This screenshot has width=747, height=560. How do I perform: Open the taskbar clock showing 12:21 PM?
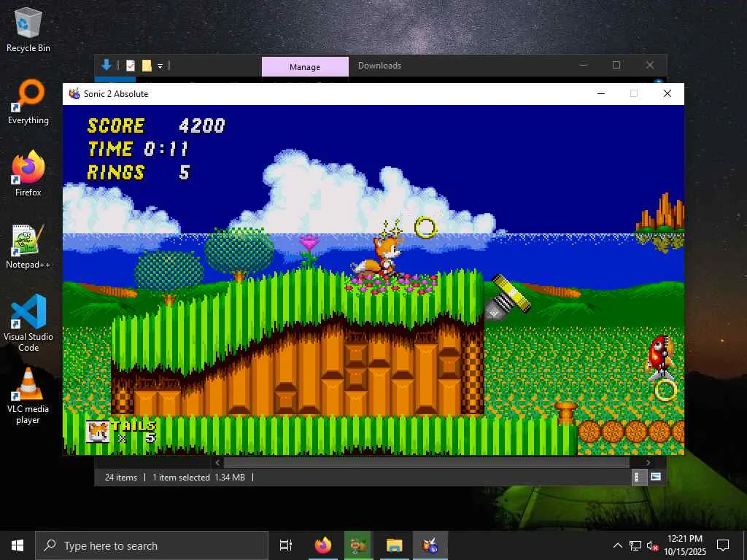pyautogui.click(x=685, y=545)
